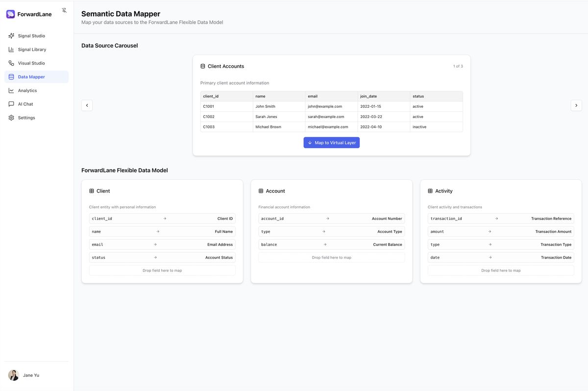Screen dimensions: 588x391
Task: Click the ForwardLane logo icon
Action: coord(10,14)
